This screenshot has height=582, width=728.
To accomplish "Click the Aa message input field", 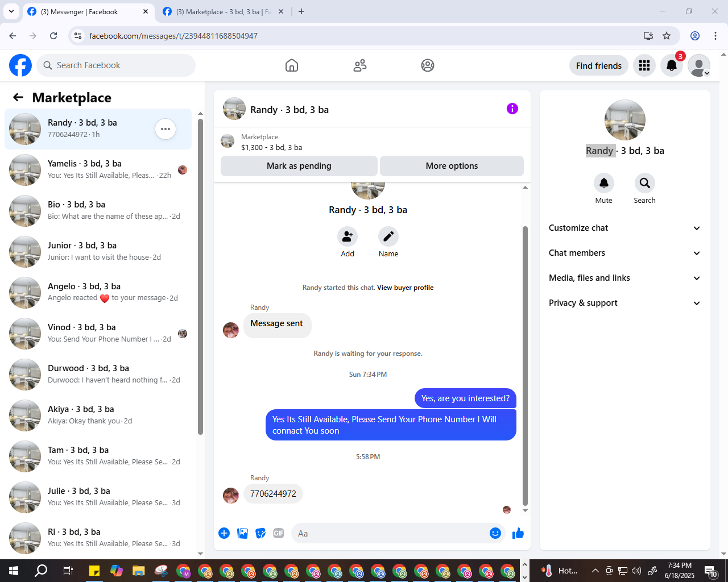I will click(x=390, y=533).
